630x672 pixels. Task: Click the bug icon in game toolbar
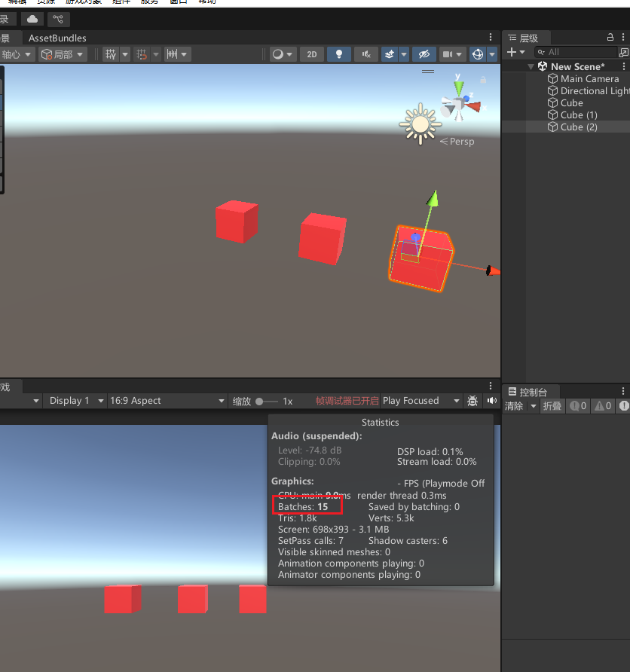(472, 401)
